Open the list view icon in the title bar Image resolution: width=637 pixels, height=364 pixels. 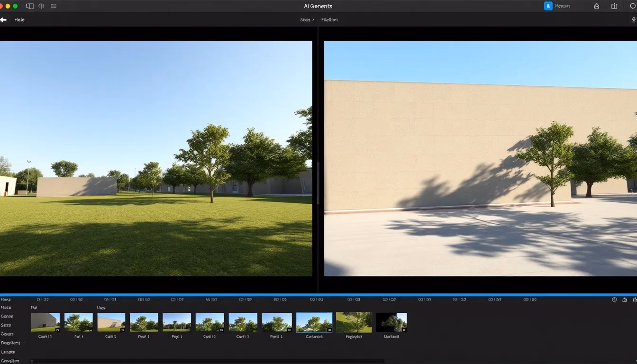click(x=54, y=6)
